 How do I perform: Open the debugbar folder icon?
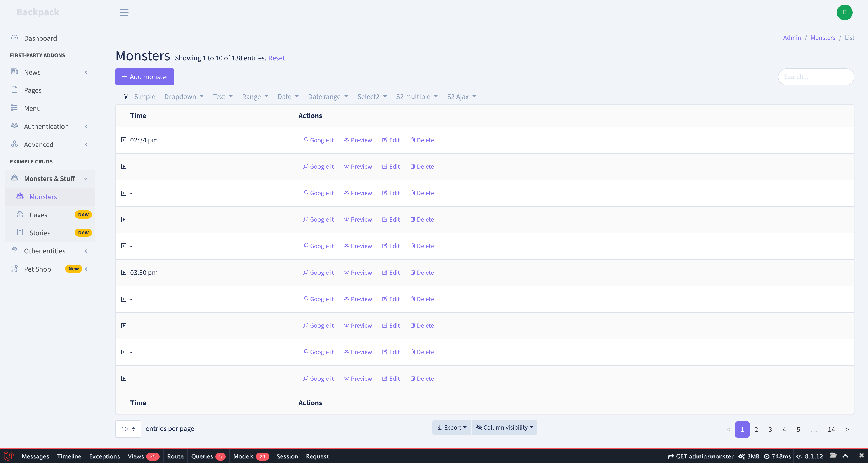coord(833,456)
